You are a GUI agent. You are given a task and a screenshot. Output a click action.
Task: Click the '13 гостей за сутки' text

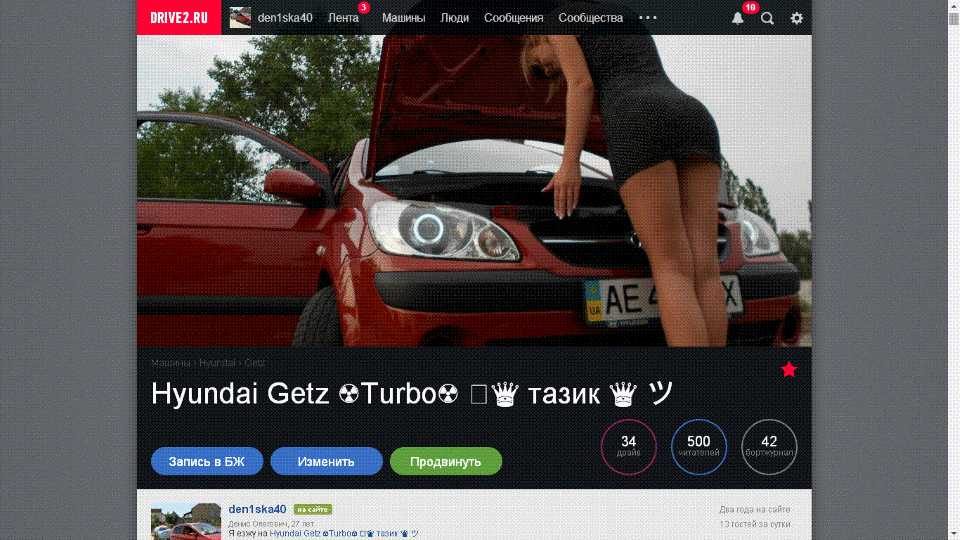pyautogui.click(x=754, y=524)
